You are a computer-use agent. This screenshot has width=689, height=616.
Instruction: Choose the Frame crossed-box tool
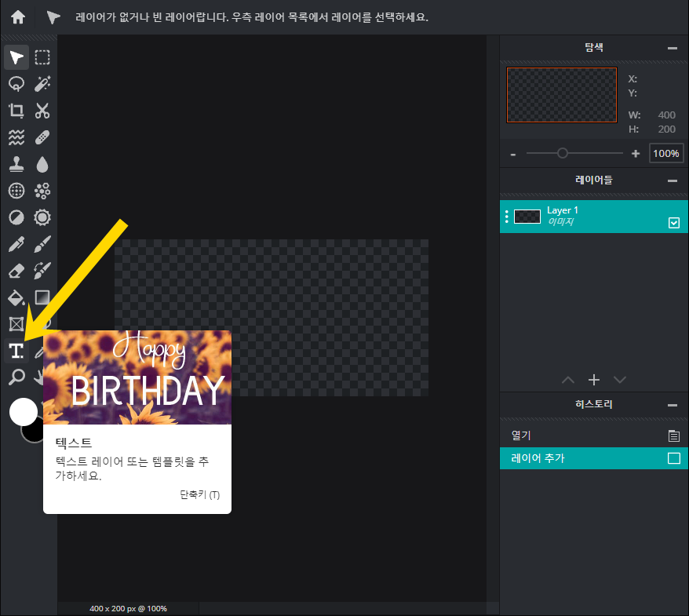(x=16, y=324)
